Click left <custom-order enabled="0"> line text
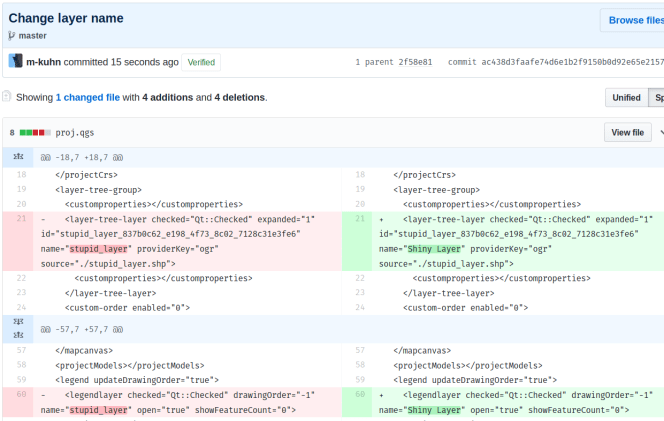 [x=127, y=308]
